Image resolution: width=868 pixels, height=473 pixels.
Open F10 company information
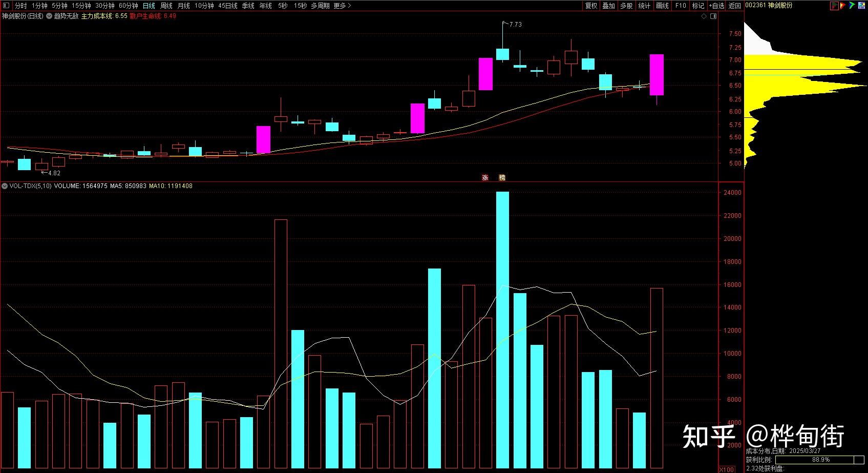[x=681, y=6]
